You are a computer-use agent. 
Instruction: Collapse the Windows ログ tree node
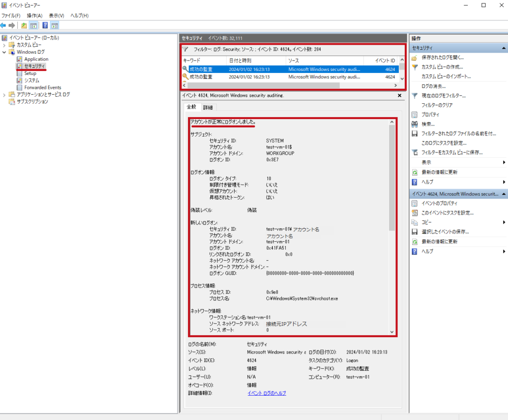(4, 52)
